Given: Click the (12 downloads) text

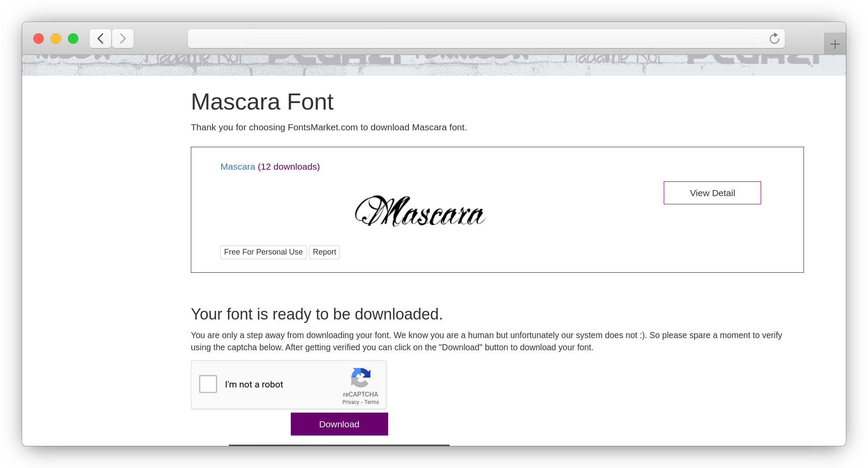Looking at the screenshot, I should pos(289,167).
